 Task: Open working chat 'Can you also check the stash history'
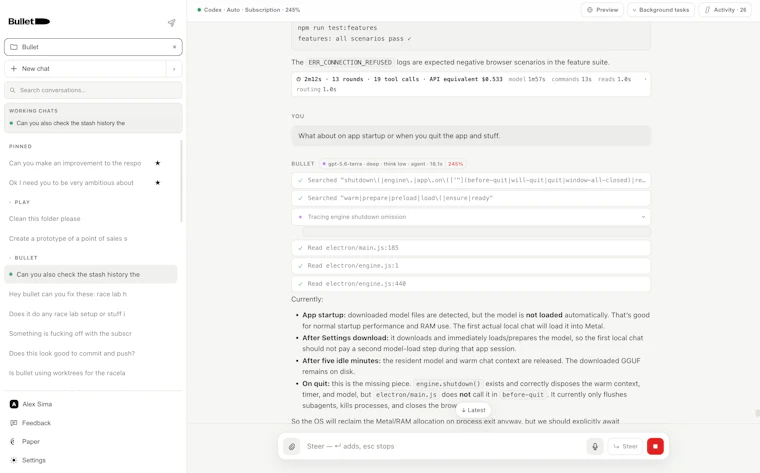(x=93, y=123)
